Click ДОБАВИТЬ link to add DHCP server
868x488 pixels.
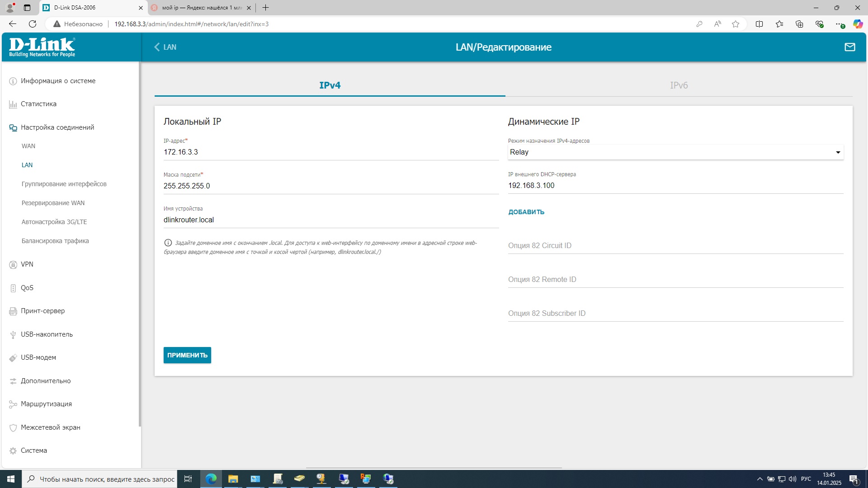(x=526, y=212)
